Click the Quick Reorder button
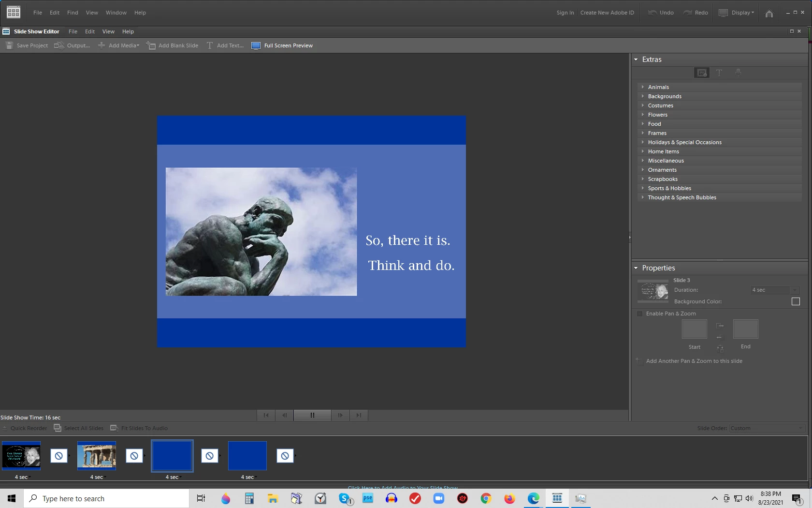Screen dimensions: 812x508 24,428
